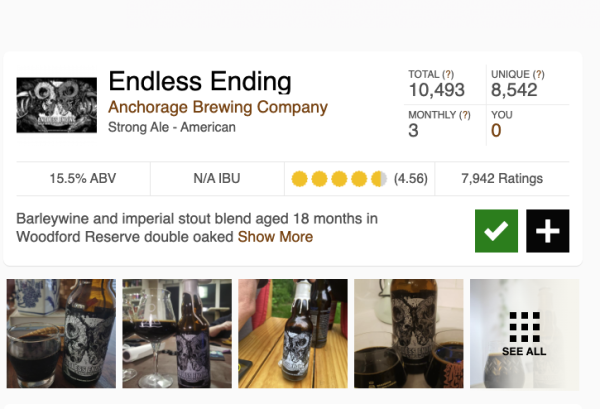Click the green checkmark check-in button
Screen dimensions: 600x409
[x=496, y=231]
